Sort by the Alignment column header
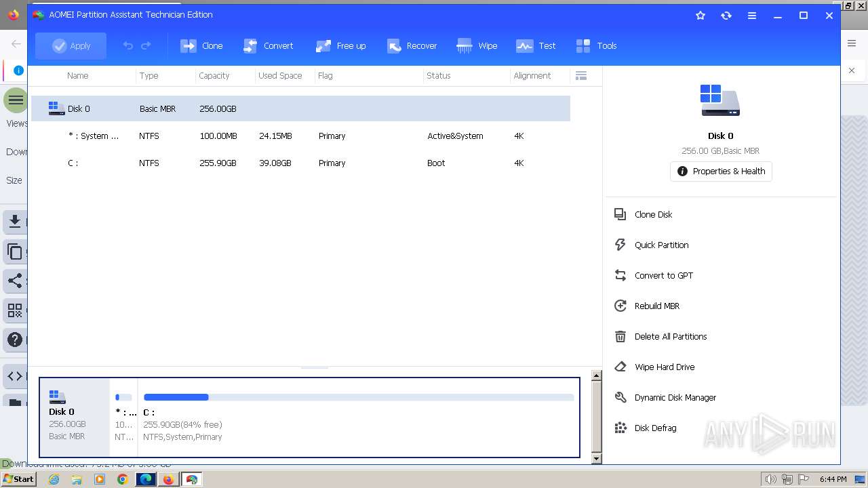The width and height of the screenshot is (868, 488). (x=532, y=76)
